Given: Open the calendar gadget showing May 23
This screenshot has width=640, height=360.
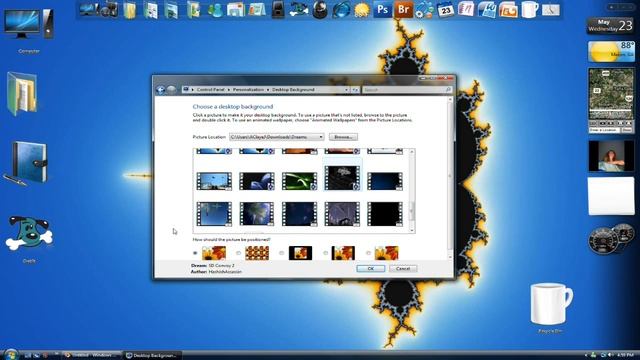Looking at the screenshot, I should [x=610, y=26].
